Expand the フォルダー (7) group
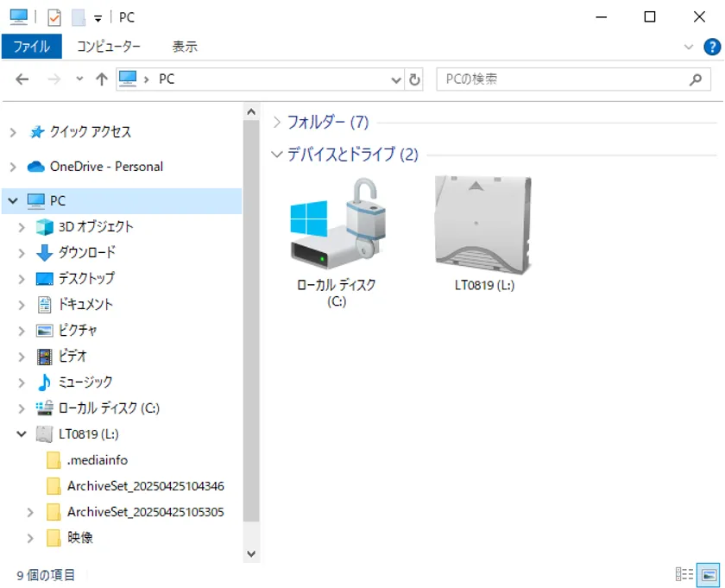The width and height of the screenshot is (725, 588). pos(276,122)
